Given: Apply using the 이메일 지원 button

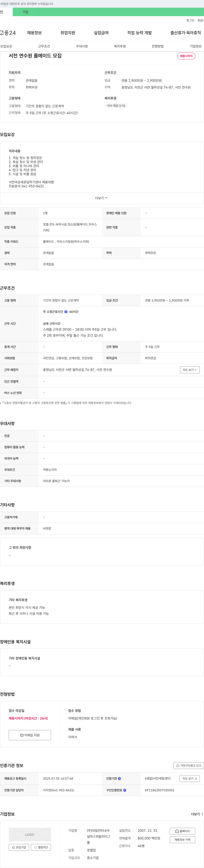Looking at the screenshot, I should click(x=30, y=735).
